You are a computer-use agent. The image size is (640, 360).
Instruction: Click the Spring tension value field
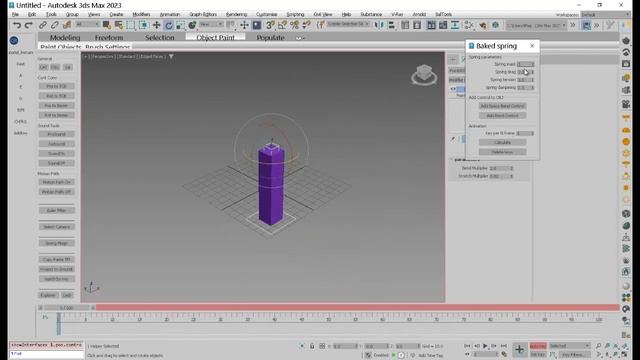click(523, 80)
